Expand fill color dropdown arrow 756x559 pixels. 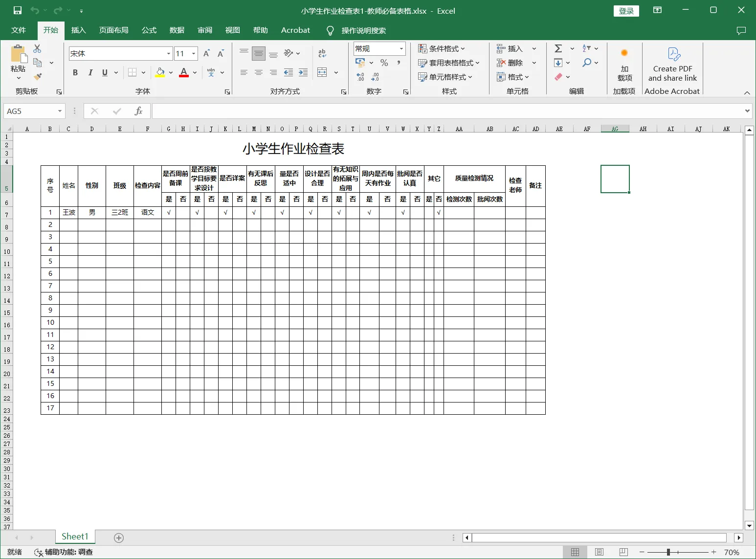[x=171, y=72]
